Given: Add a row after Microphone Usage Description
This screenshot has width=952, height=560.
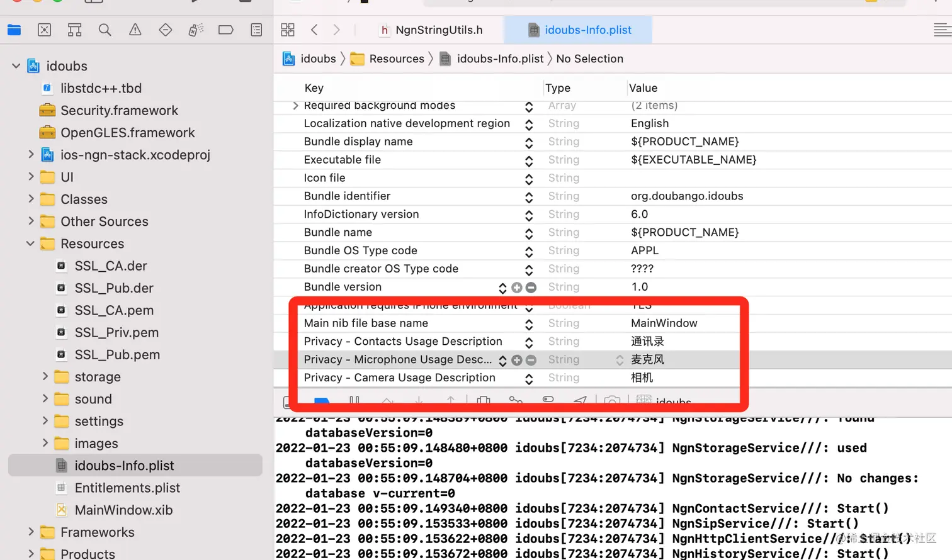Looking at the screenshot, I should pyautogui.click(x=517, y=360).
